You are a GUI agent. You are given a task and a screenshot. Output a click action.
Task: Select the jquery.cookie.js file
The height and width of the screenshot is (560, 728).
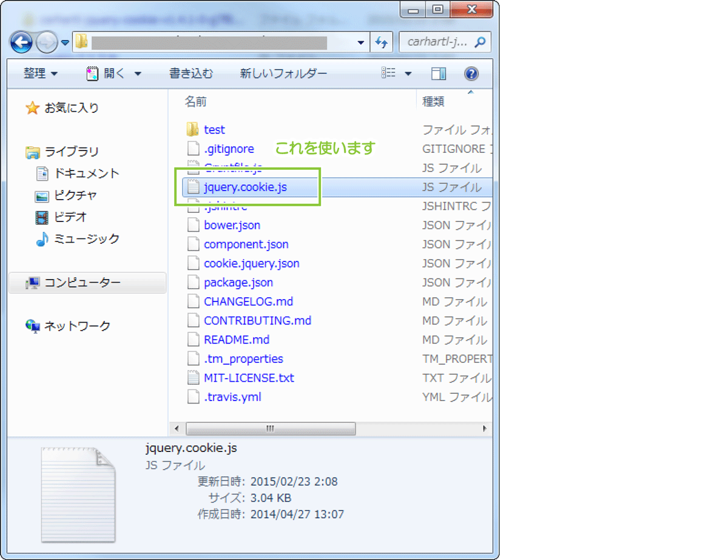245,187
